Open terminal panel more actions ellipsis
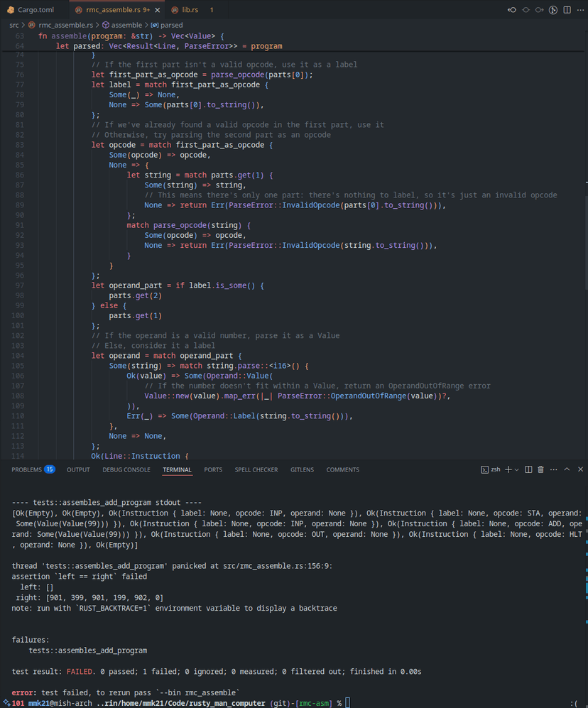The width and height of the screenshot is (588, 708). pyautogui.click(x=553, y=469)
